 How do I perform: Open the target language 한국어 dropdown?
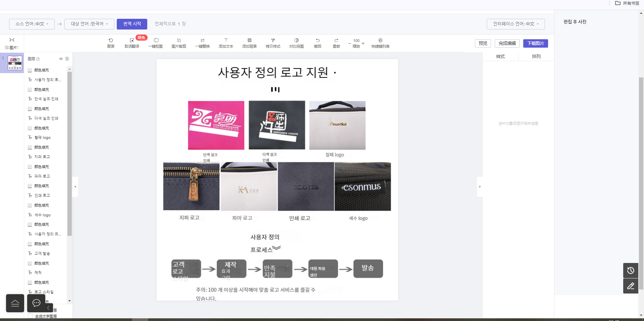(89, 24)
